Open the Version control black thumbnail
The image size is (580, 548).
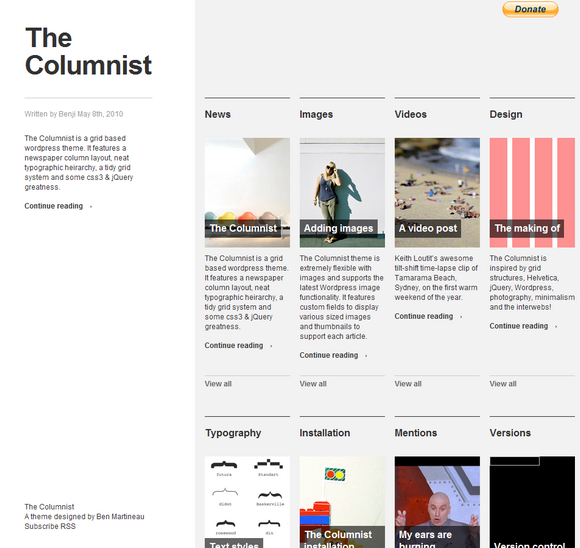[x=532, y=502]
